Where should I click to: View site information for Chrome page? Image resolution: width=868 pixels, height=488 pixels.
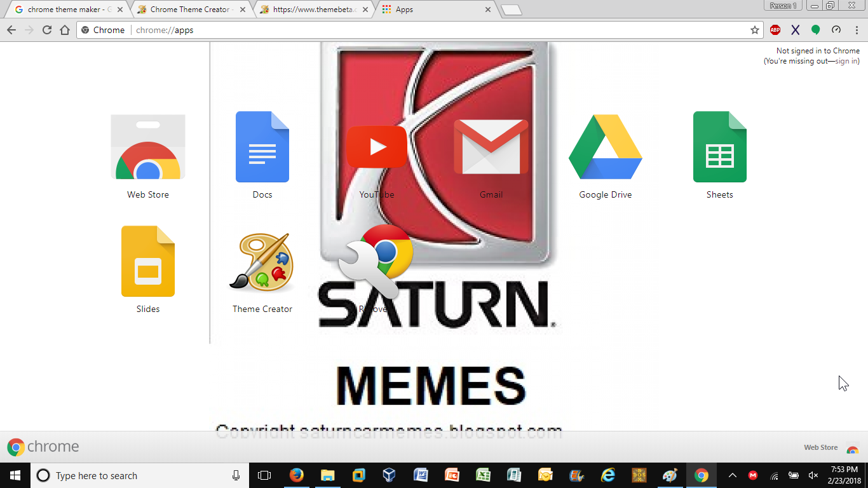click(104, 30)
